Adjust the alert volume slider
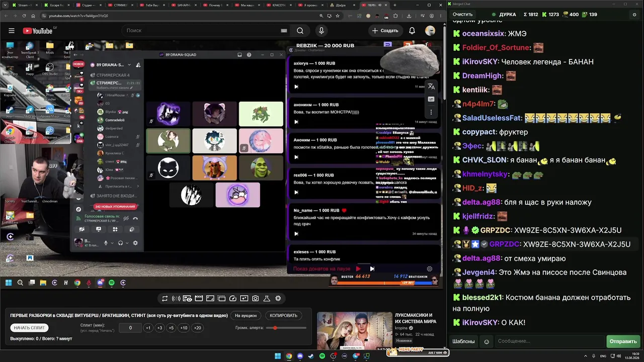This screenshot has height=362, width=644. (x=287, y=328)
